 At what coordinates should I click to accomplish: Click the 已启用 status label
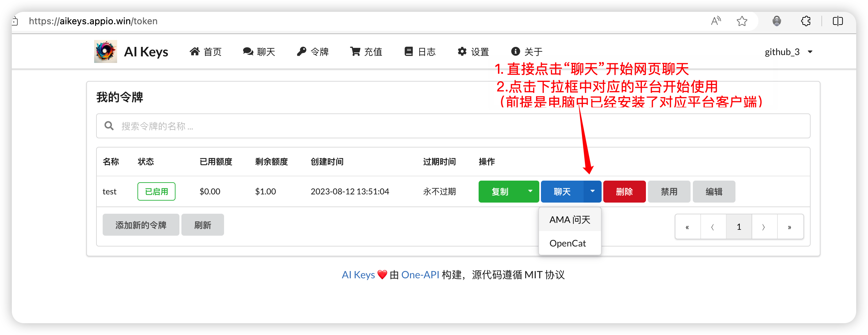pyautogui.click(x=156, y=191)
